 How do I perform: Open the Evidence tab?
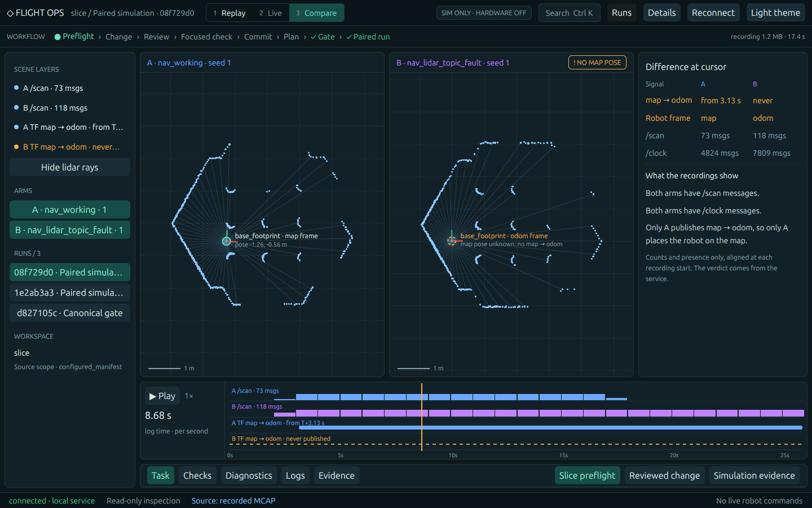click(x=337, y=475)
